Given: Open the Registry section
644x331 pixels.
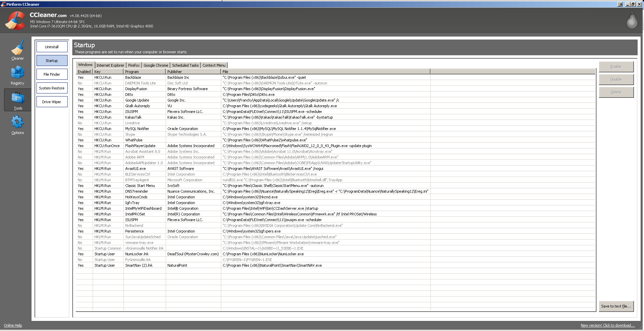Looking at the screenshot, I should tap(17, 75).
